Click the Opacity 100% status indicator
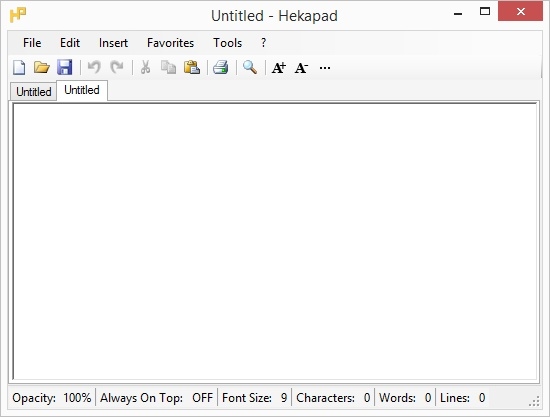The width and height of the screenshot is (550, 417). (x=52, y=398)
